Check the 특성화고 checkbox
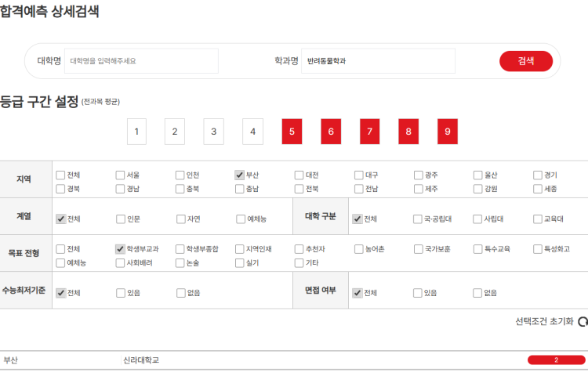This screenshot has height=376, width=588. point(538,249)
